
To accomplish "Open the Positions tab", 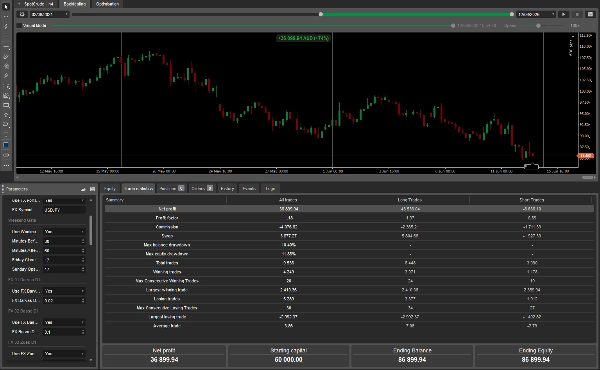I will pos(172,189).
